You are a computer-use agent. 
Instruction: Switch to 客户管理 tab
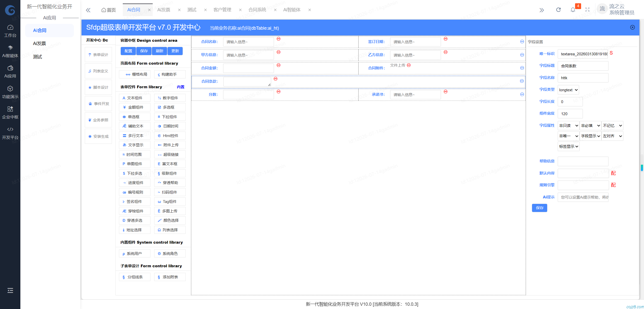[222, 10]
